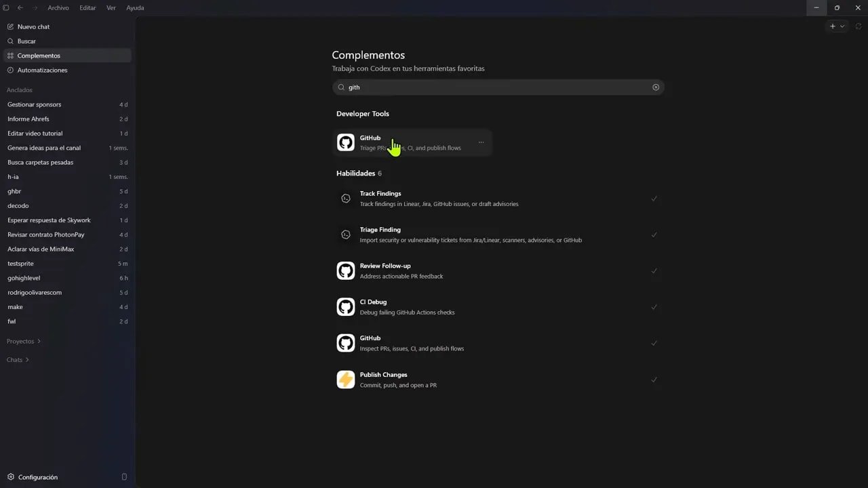Open pinned chat 'decodo'
868x488 pixels.
(x=67, y=205)
